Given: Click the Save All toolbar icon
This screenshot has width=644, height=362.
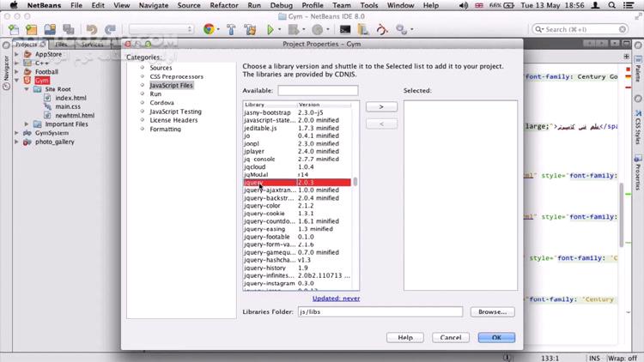Looking at the screenshot, I should [x=68, y=29].
